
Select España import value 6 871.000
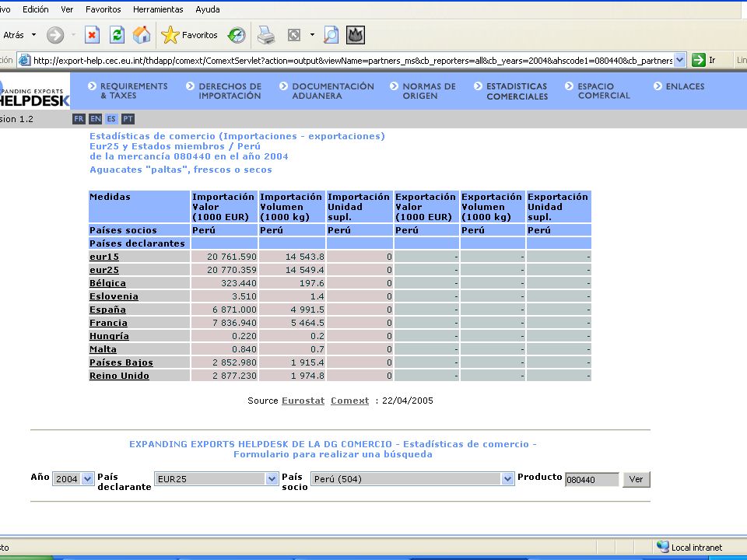(234, 310)
